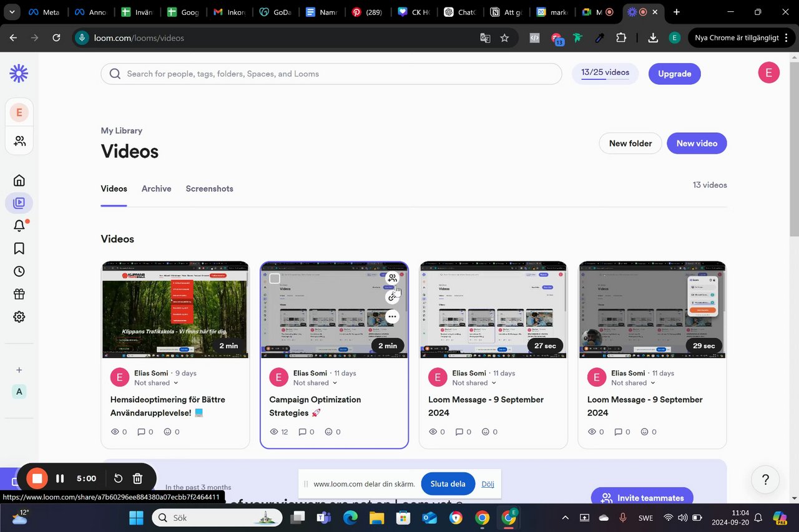Click the New folder button
The width and height of the screenshot is (799, 532).
tap(630, 143)
